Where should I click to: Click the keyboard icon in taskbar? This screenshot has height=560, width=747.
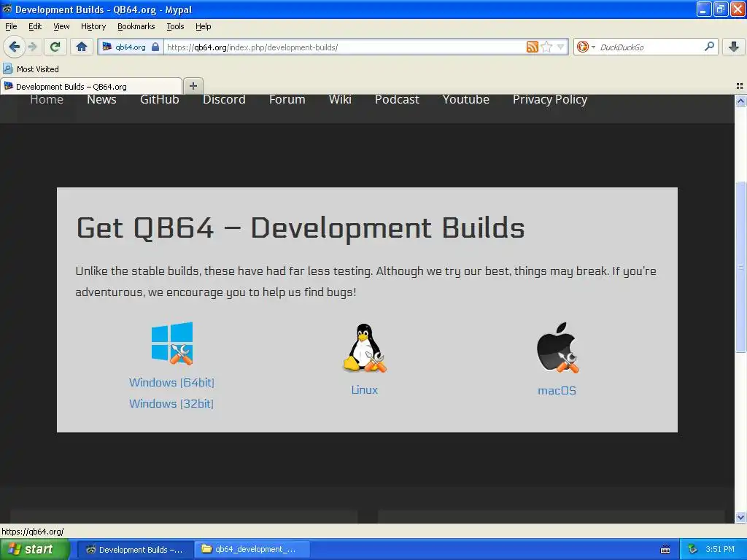click(x=665, y=550)
